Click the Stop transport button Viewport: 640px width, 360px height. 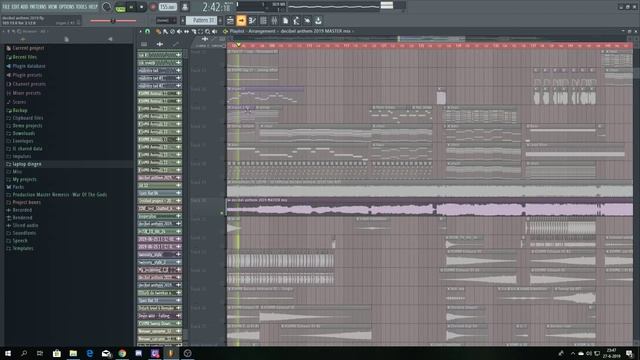(142, 7)
